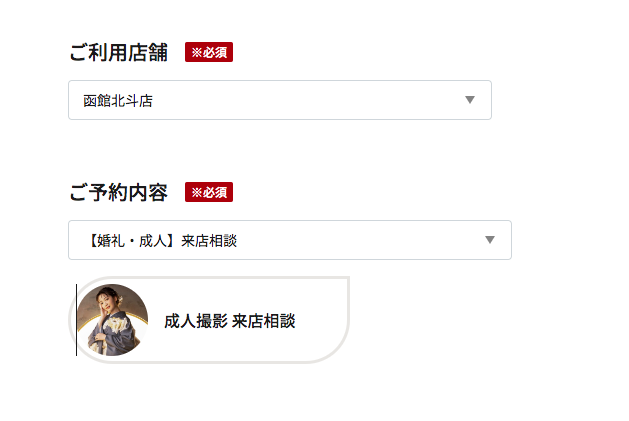
Task: Click the 【婚礼・成人】 prefix in the dropdown
Action: tap(132, 241)
